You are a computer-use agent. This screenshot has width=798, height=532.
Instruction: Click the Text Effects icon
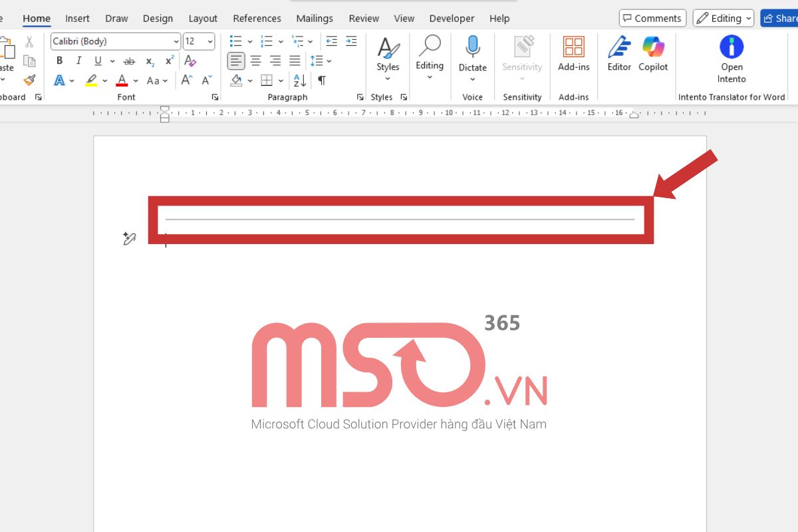[59, 80]
